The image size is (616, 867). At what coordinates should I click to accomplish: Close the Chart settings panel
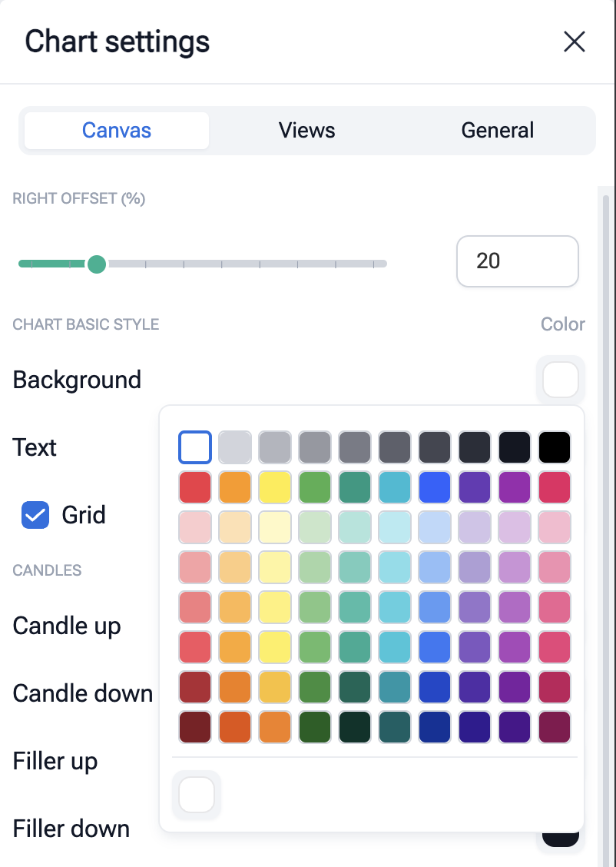[575, 42]
